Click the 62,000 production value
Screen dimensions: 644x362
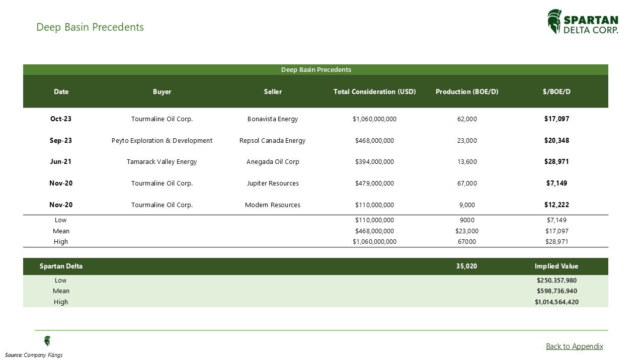point(467,119)
